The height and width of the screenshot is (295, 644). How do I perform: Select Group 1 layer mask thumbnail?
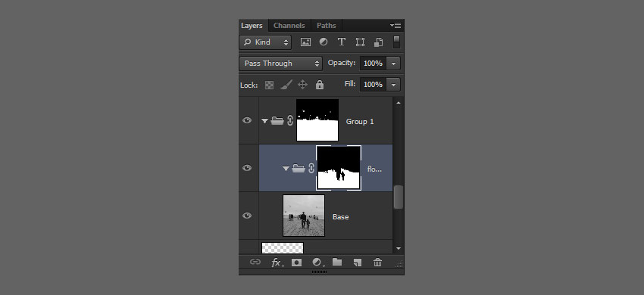point(317,120)
